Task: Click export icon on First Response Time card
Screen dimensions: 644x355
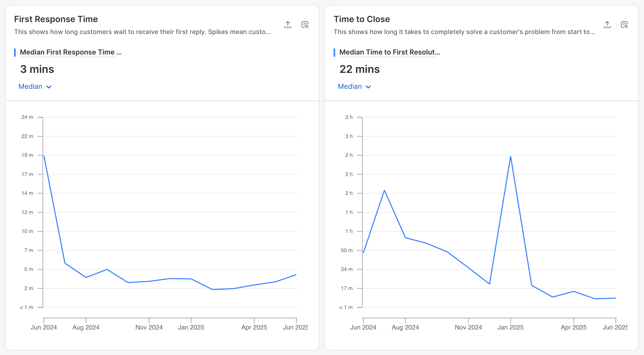Action: pos(288,25)
